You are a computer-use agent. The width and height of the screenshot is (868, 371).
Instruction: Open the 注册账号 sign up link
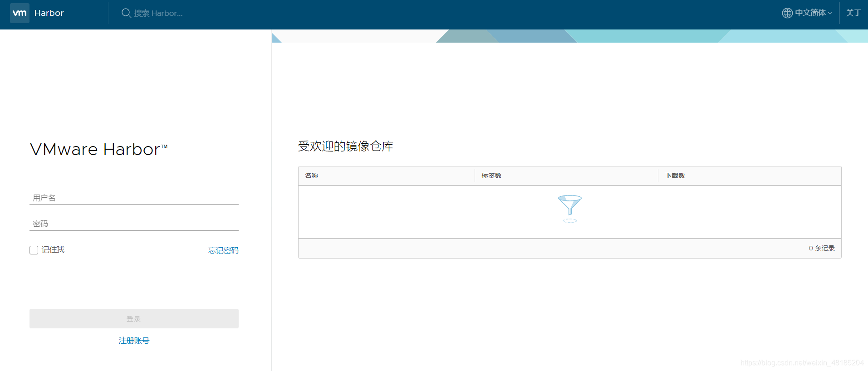click(x=134, y=341)
